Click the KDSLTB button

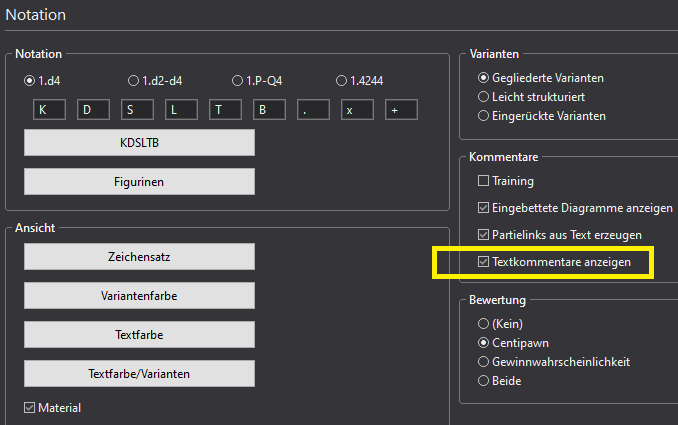pyautogui.click(x=139, y=143)
